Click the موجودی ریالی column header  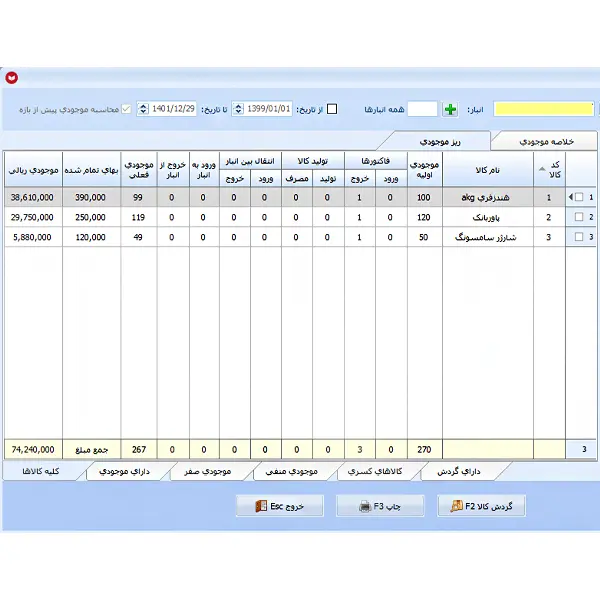33,170
